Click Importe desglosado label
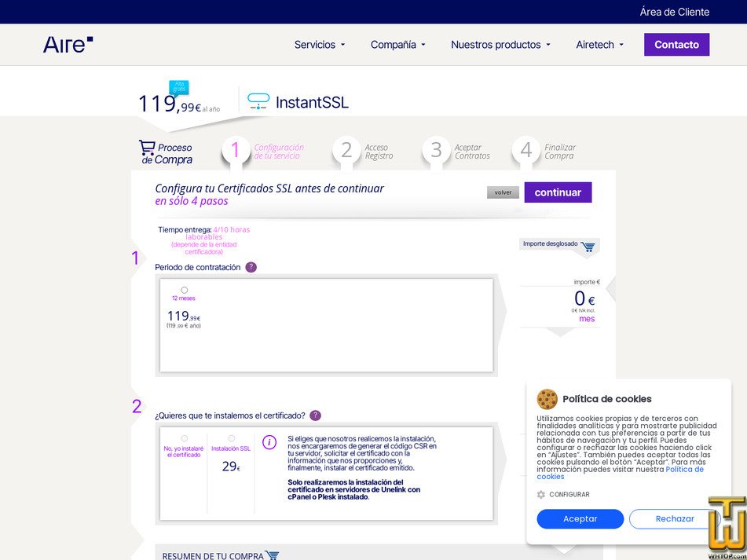The image size is (747, 560). point(551,243)
